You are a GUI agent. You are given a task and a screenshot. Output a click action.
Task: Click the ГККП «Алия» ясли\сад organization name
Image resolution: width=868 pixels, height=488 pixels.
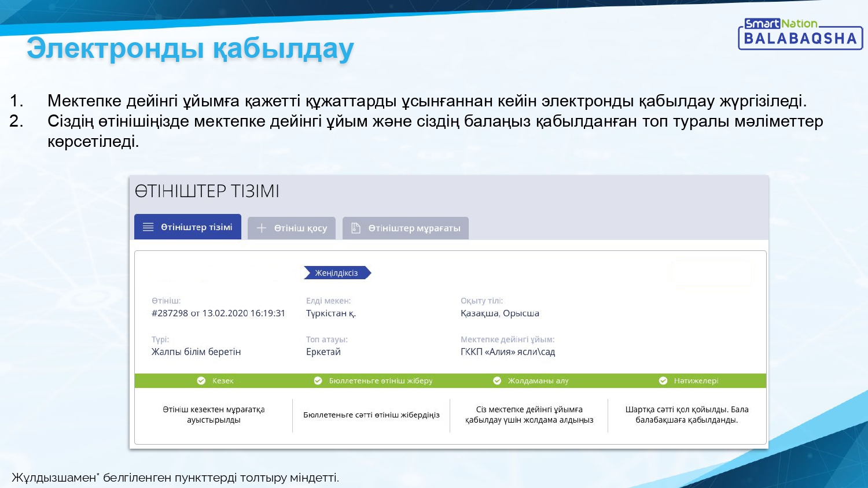pos(507,352)
